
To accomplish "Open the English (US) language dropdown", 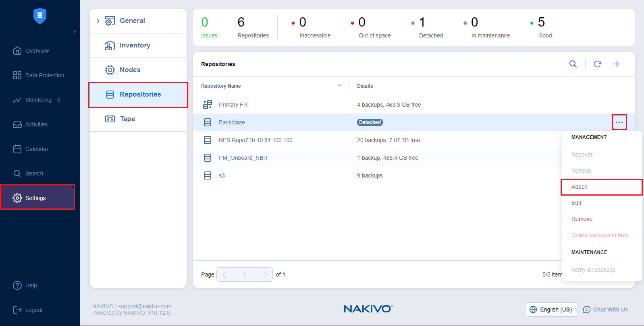I will pos(551,309).
